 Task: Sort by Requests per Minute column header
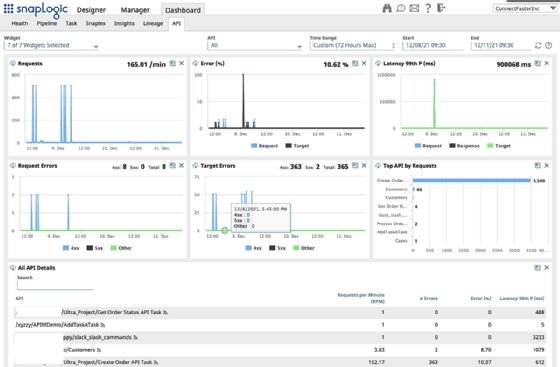[x=361, y=298]
